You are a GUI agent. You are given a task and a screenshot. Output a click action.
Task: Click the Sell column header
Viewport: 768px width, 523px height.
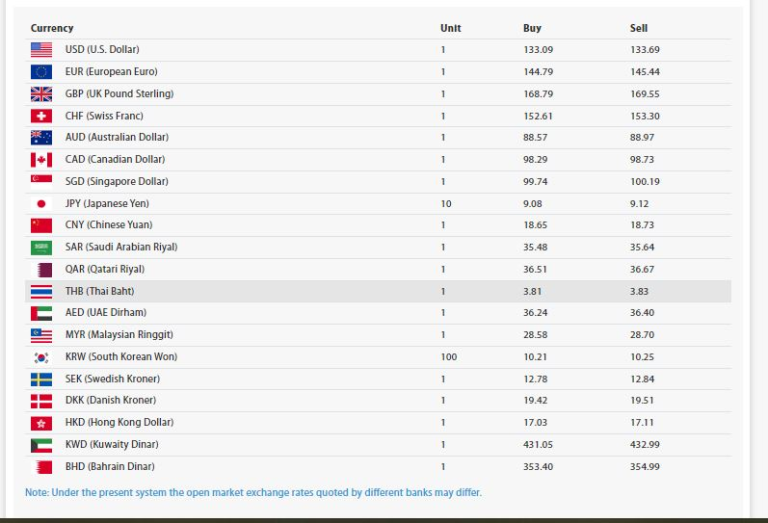point(638,28)
